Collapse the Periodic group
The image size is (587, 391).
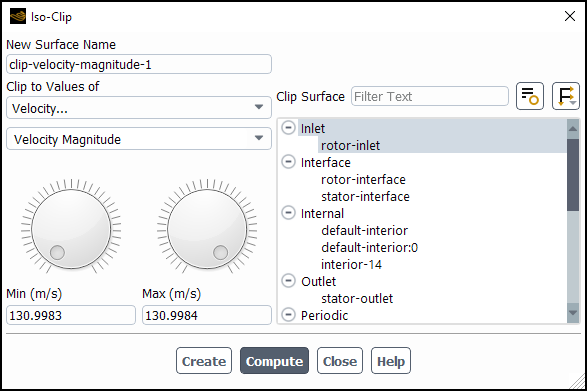(x=288, y=315)
